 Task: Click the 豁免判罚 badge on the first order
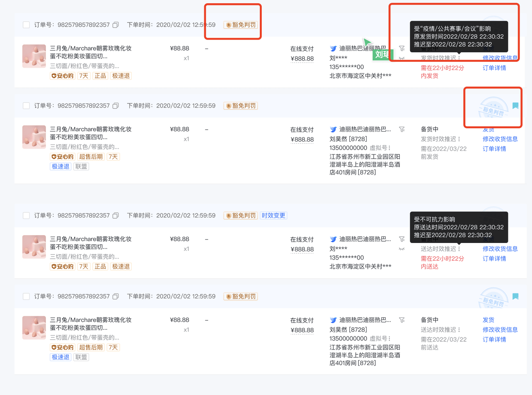[240, 25]
